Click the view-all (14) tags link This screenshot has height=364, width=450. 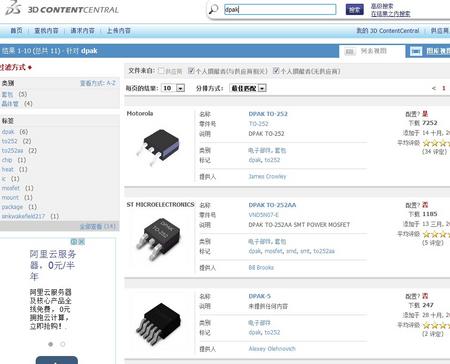[x=97, y=227]
